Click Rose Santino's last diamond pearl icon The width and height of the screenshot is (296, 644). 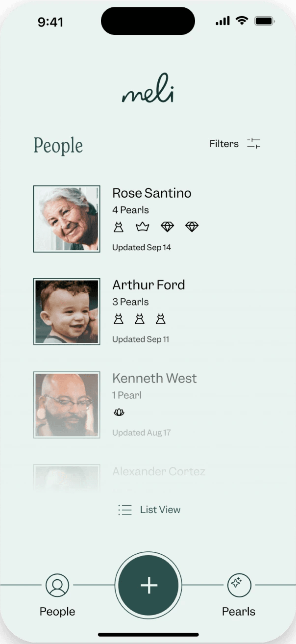[192, 227]
